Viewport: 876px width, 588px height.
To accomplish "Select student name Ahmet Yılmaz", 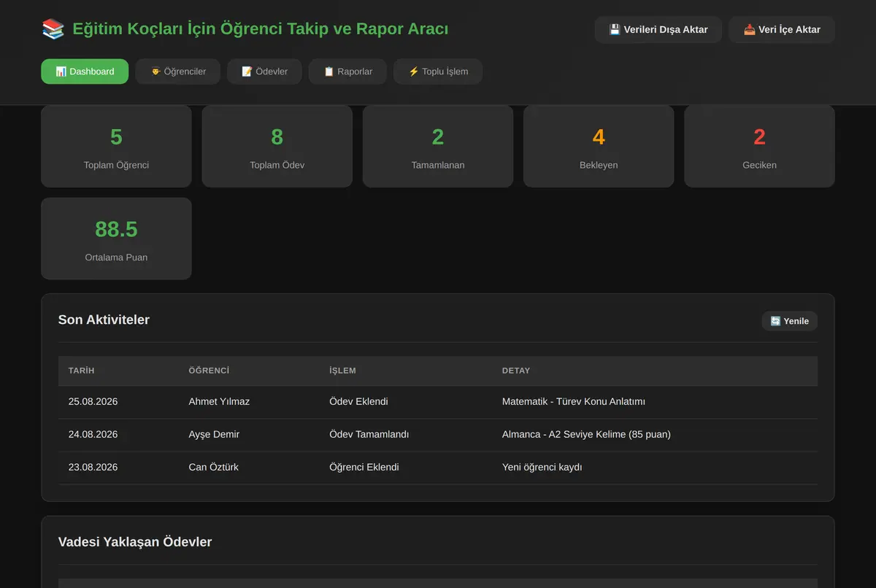I will tap(219, 401).
